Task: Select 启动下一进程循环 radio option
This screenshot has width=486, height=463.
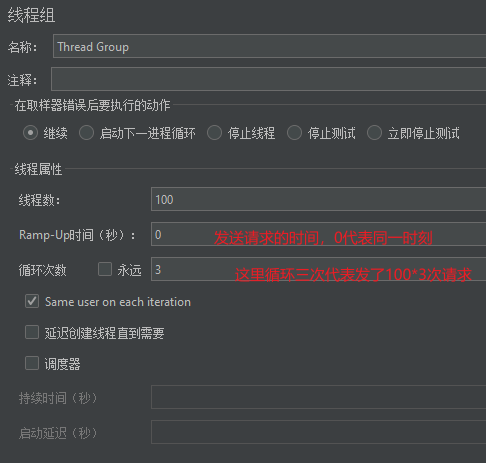Action: coord(86,133)
